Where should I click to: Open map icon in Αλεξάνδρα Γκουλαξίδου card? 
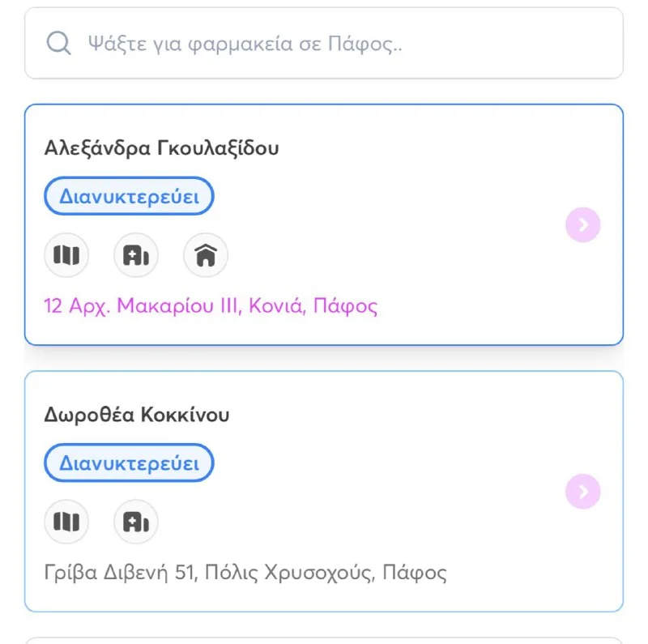click(x=66, y=255)
